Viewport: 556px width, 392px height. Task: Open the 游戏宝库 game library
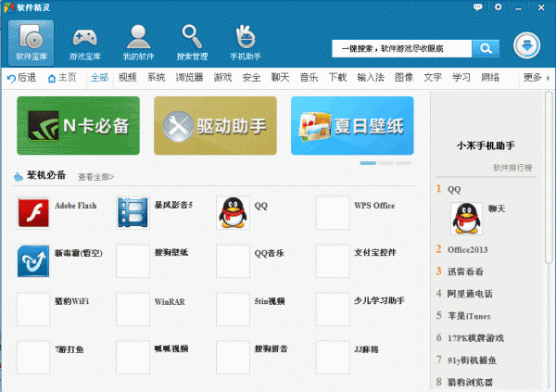click(84, 43)
